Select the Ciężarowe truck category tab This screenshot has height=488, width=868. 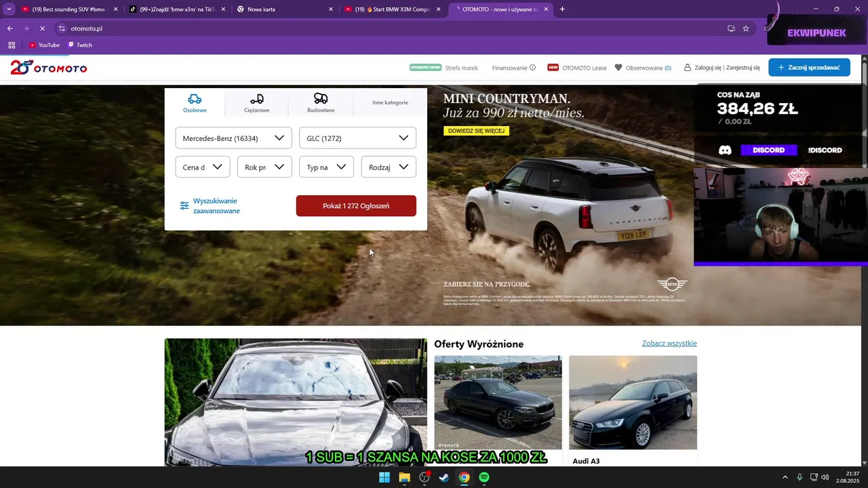(x=256, y=103)
